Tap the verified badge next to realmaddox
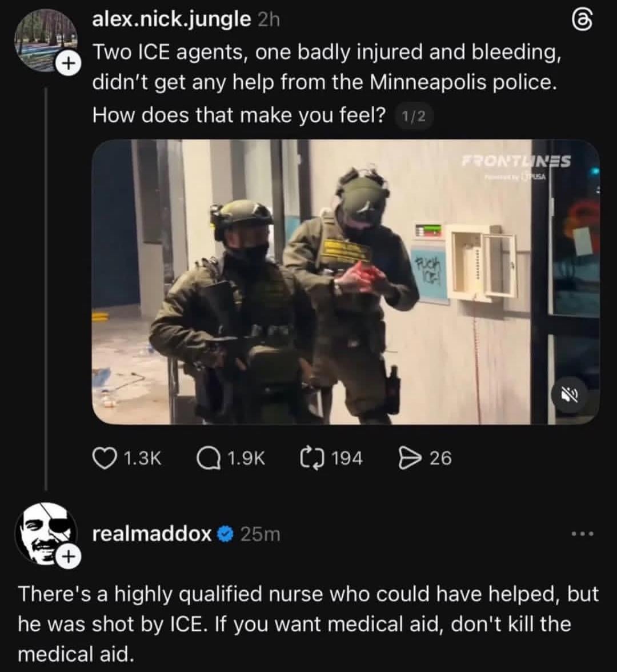 point(225,534)
